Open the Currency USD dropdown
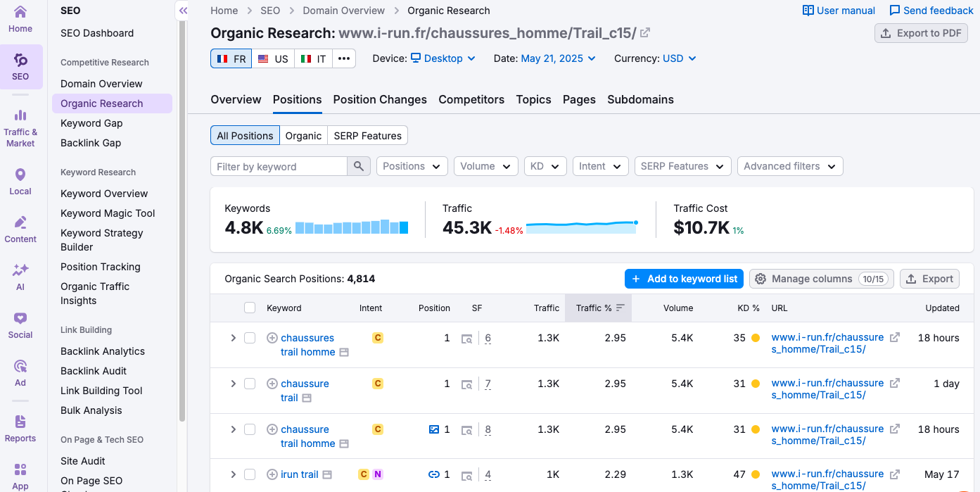The image size is (980, 492). (680, 58)
